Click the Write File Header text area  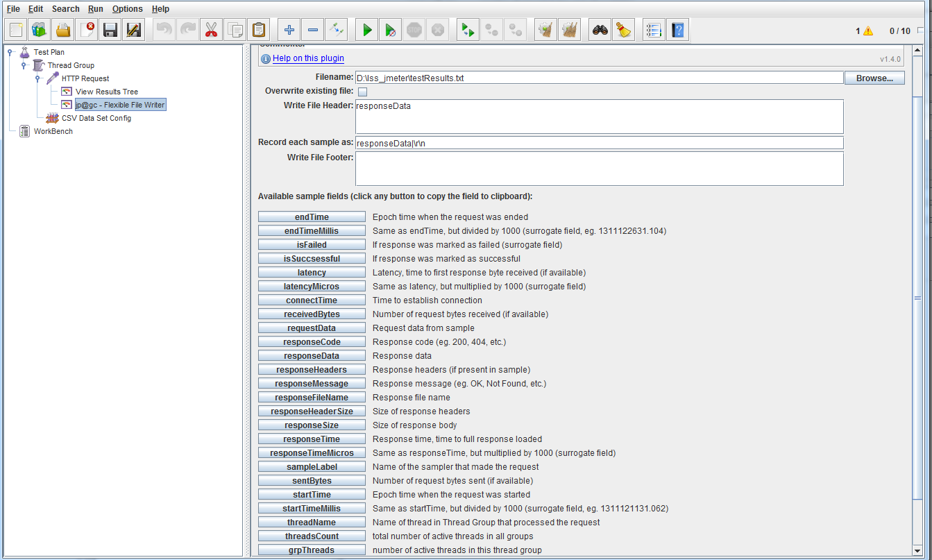(599, 117)
